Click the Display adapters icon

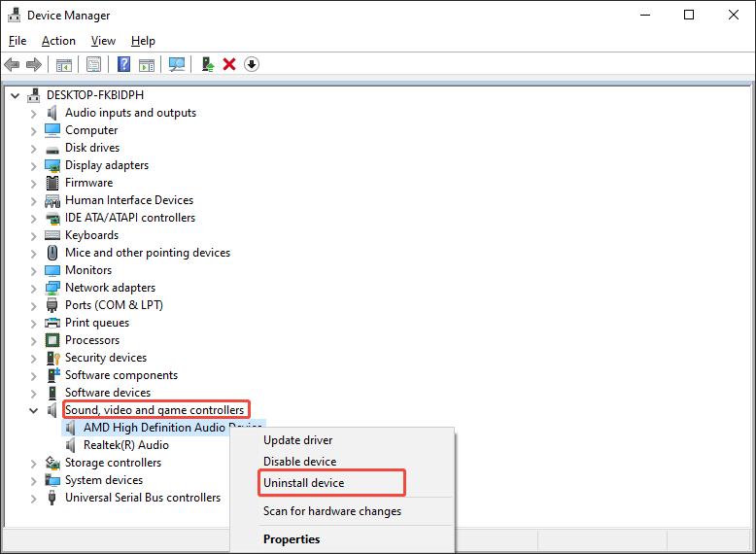(52, 165)
